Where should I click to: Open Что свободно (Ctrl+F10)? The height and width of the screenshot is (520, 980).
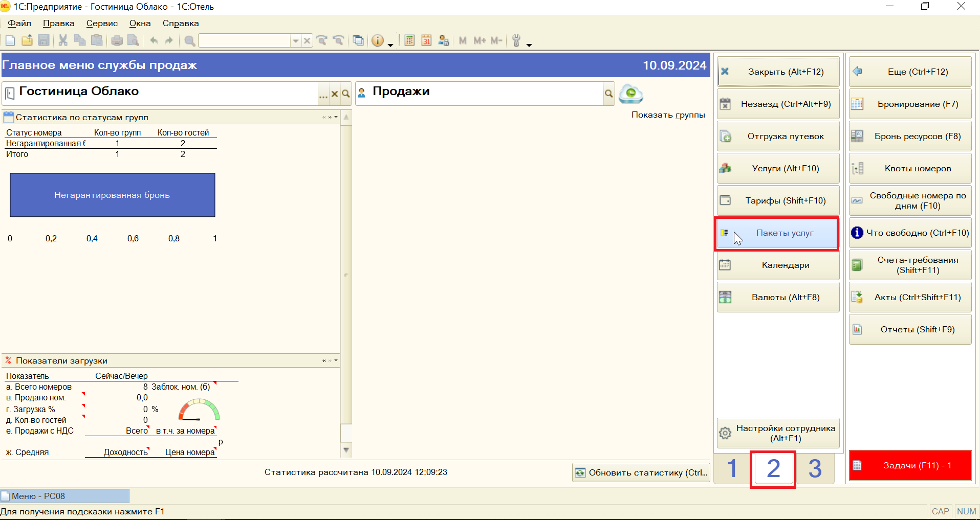click(x=910, y=233)
